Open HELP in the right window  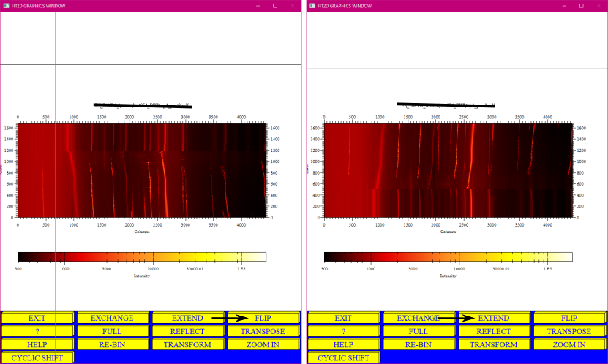click(343, 344)
